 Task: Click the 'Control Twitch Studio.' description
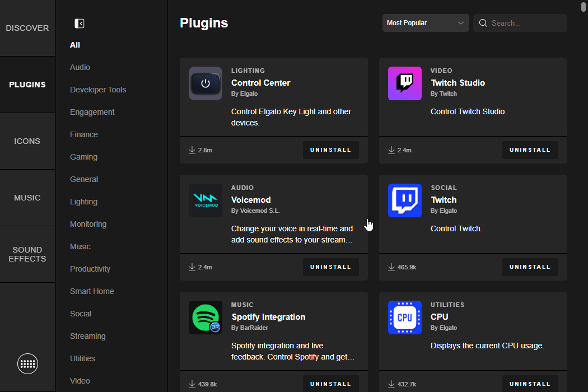468,112
